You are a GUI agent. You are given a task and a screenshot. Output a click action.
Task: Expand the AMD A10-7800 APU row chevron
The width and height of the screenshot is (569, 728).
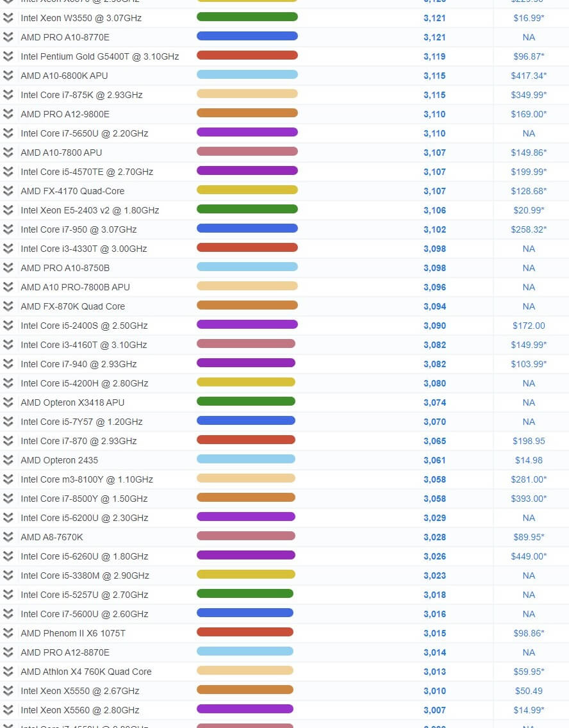click(8, 153)
